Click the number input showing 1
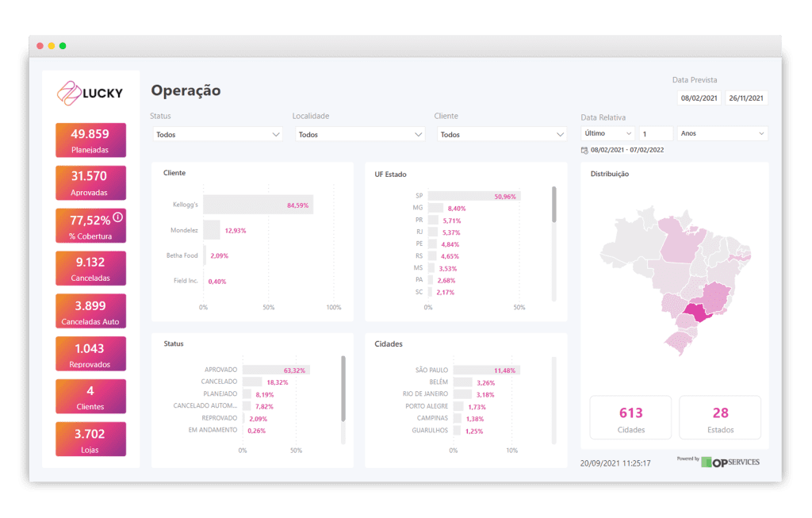Image resolution: width=812 pixels, height=518 pixels. click(x=657, y=133)
